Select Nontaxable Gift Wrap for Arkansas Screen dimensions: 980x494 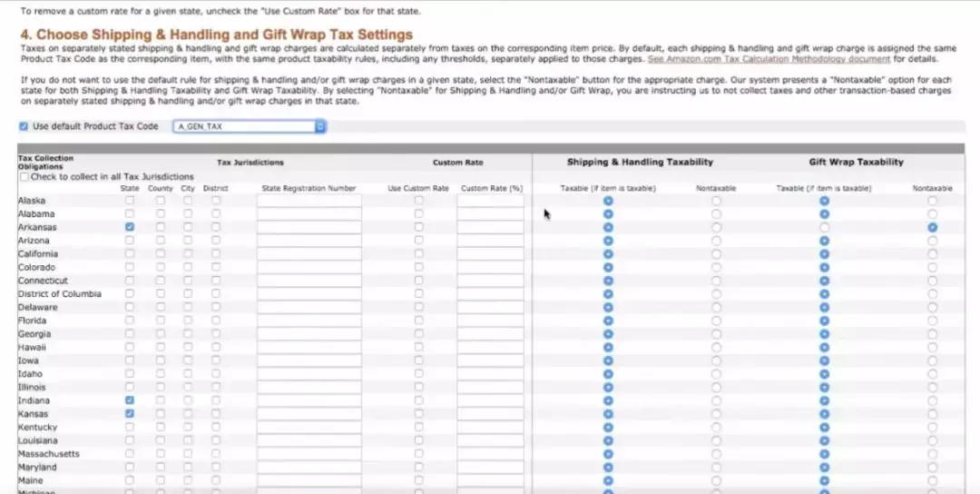tap(933, 228)
